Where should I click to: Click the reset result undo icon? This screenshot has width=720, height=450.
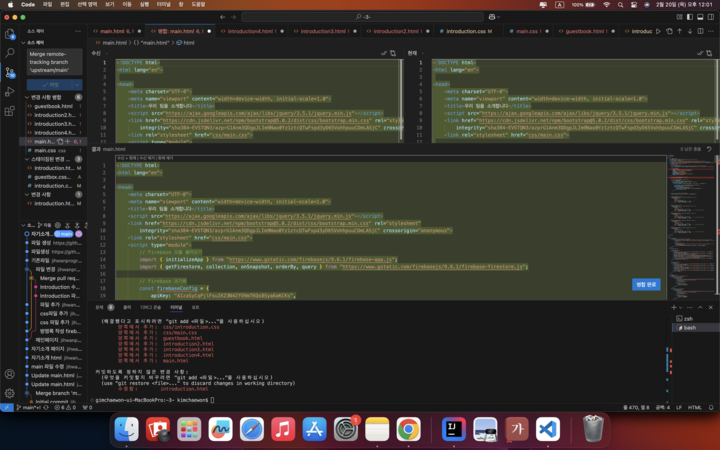[x=709, y=149]
